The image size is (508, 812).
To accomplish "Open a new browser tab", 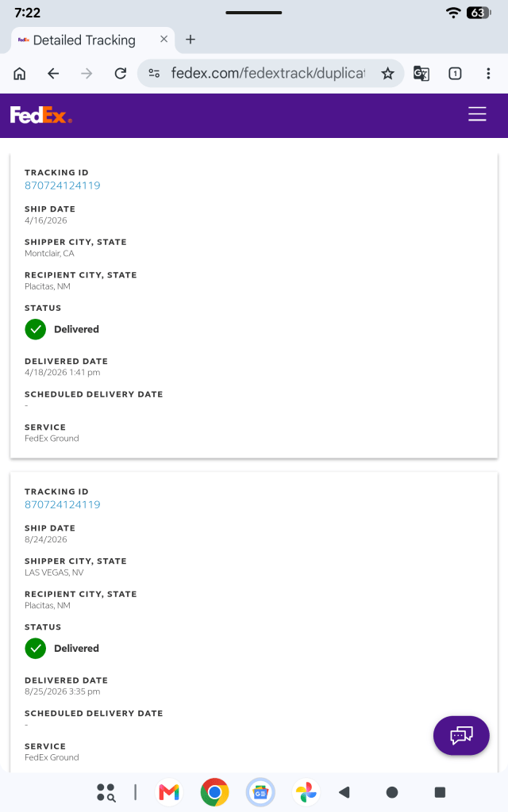I will 190,40.
